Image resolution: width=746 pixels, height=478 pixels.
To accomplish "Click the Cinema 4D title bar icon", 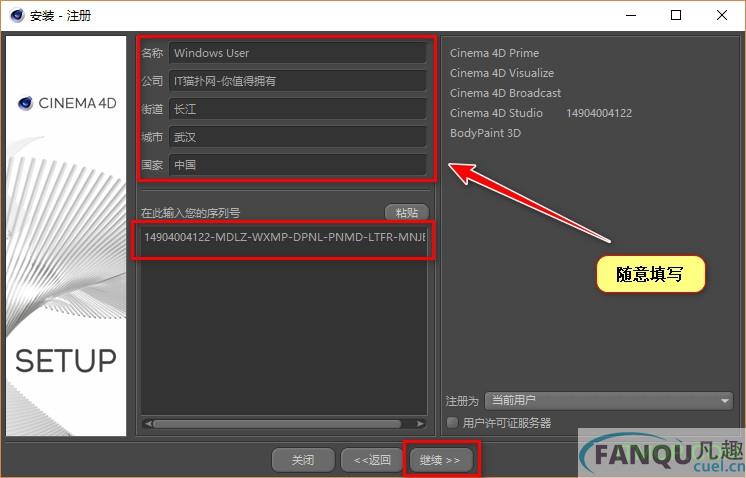I will click(16, 15).
